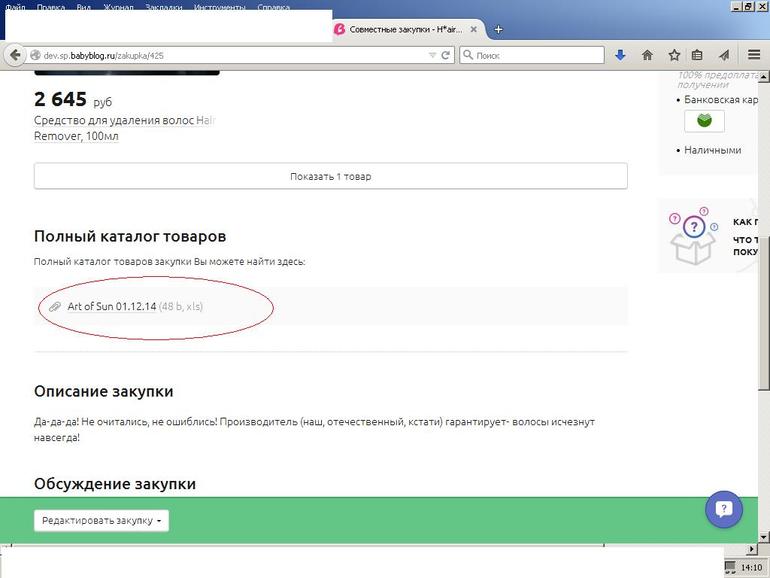The image size is (770, 578).
Task: Expand the Редактировать закупку dropdown
Action: pos(101,521)
